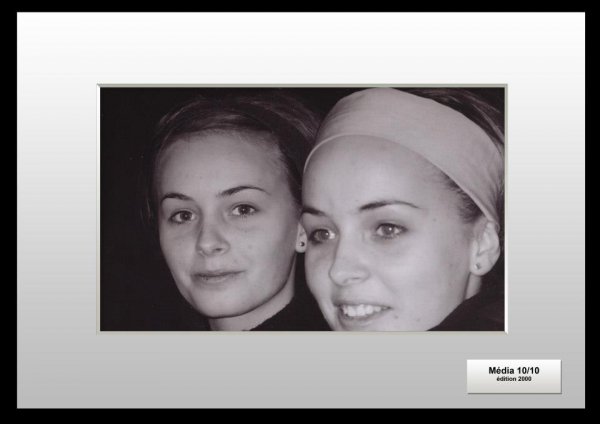Select the framed black-and-white portrait photo
600x424 pixels.
(x=302, y=209)
